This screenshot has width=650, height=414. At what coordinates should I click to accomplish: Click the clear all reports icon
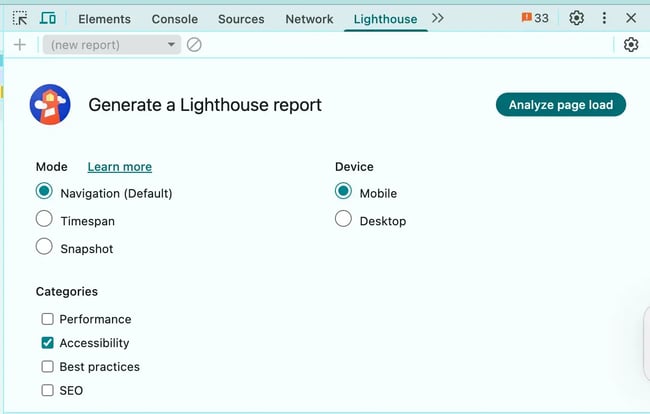click(x=194, y=45)
